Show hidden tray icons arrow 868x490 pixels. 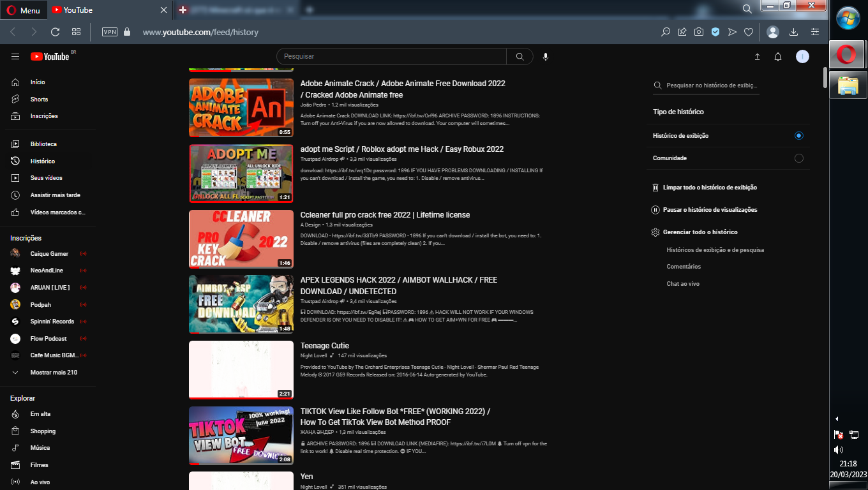[837, 419]
